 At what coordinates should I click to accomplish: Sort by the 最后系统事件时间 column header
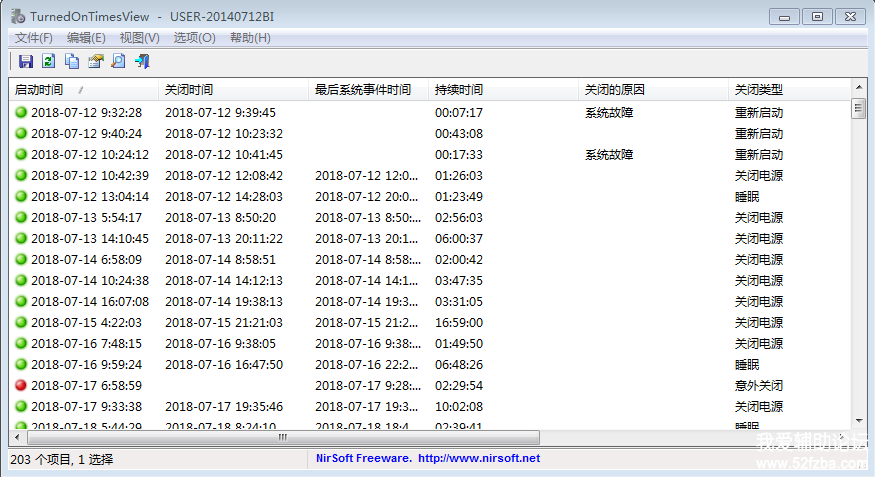tap(368, 90)
